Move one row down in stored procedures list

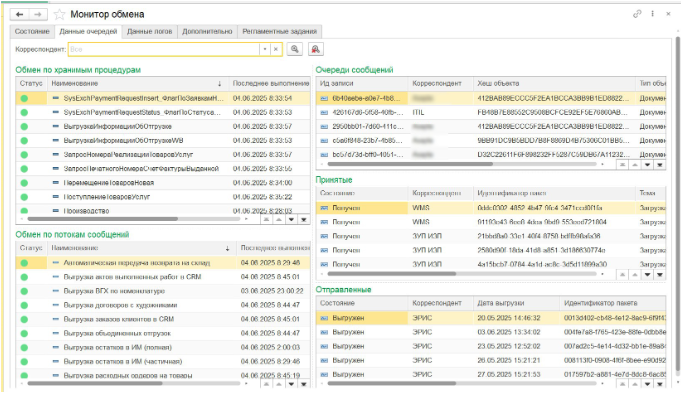tap(291, 219)
